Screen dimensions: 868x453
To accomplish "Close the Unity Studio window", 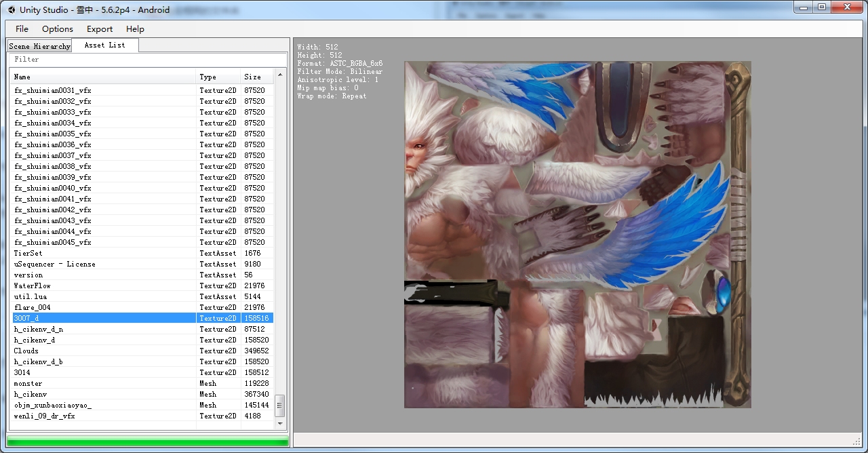I will [x=846, y=7].
